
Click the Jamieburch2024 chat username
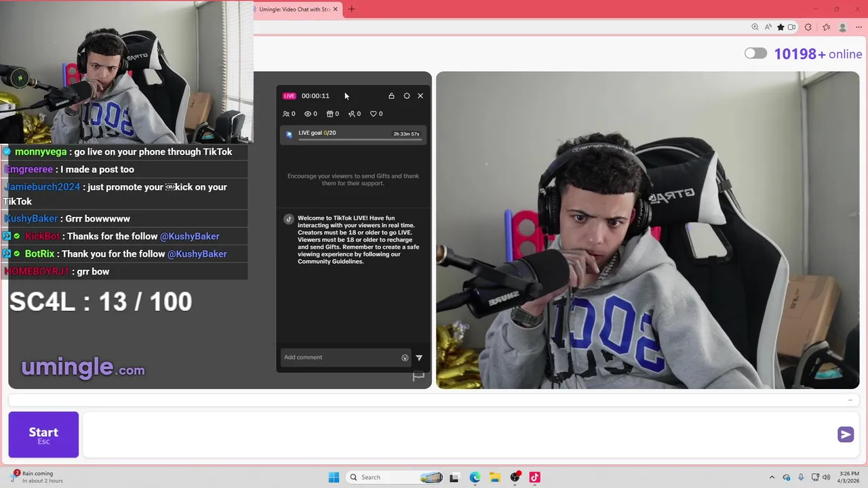(42, 187)
